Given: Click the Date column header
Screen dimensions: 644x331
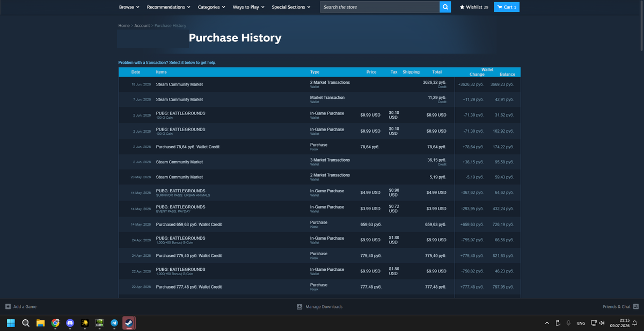Looking at the screenshot, I should coord(136,72).
